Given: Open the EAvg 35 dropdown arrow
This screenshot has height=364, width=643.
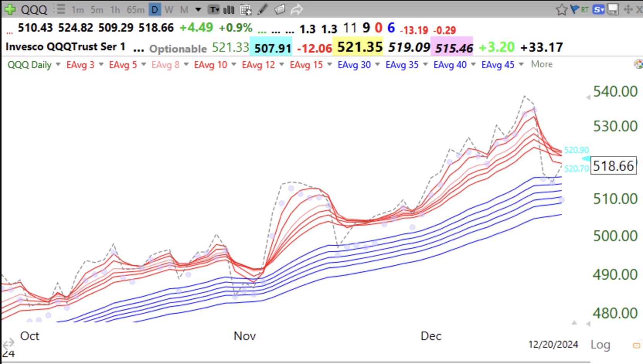Looking at the screenshot, I should pyautogui.click(x=425, y=65).
